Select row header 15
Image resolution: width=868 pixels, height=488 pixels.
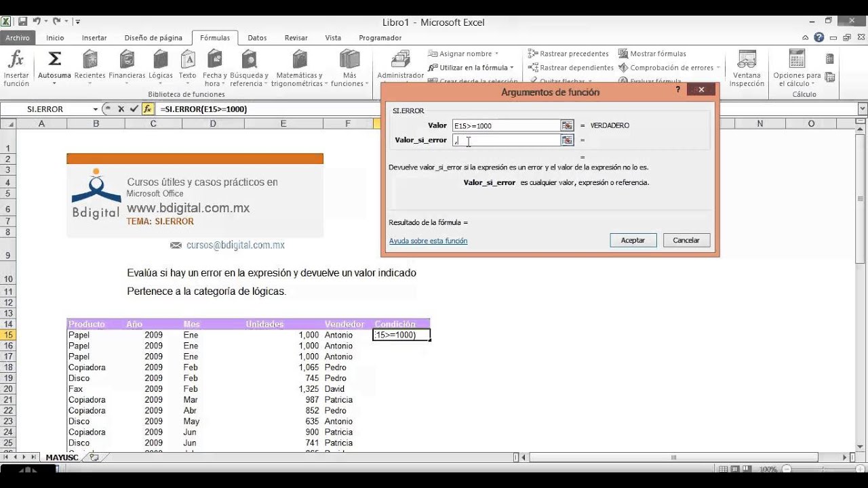[8, 335]
